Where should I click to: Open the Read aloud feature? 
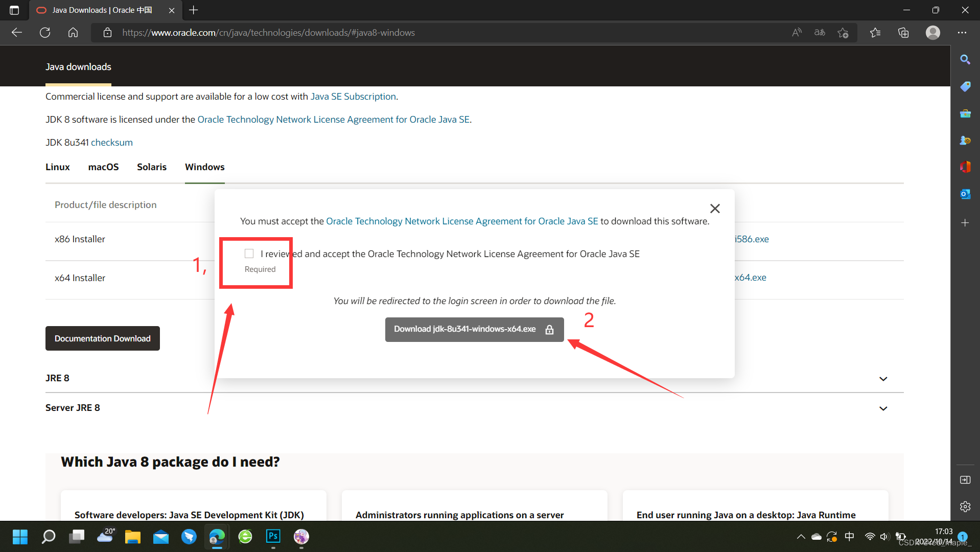[x=797, y=33]
